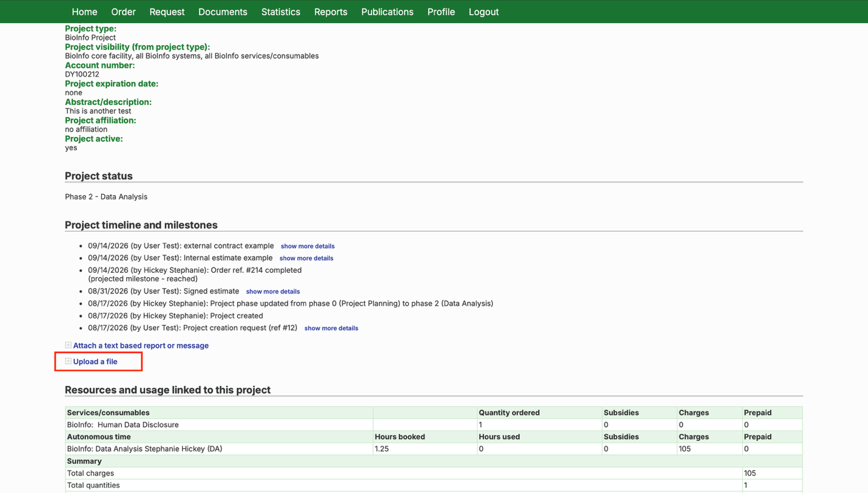Click the 'Total charges' row label
The width and height of the screenshot is (868, 493).
tap(90, 473)
